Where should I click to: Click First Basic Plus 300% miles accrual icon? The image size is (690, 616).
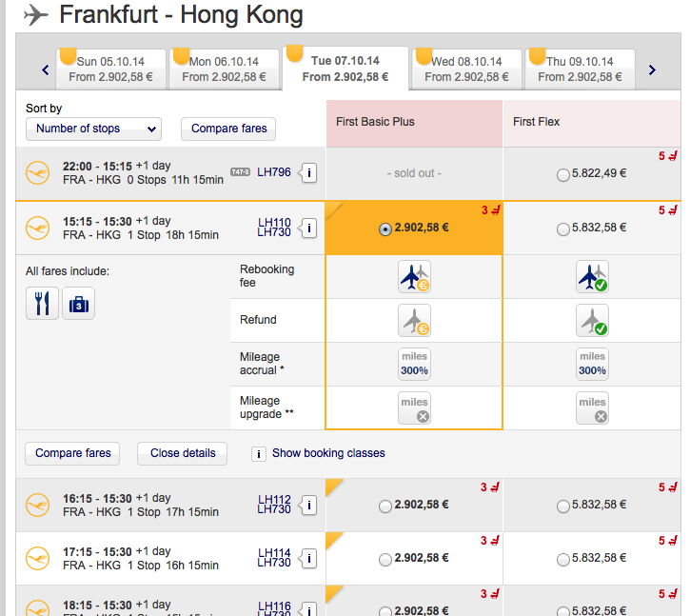(414, 364)
